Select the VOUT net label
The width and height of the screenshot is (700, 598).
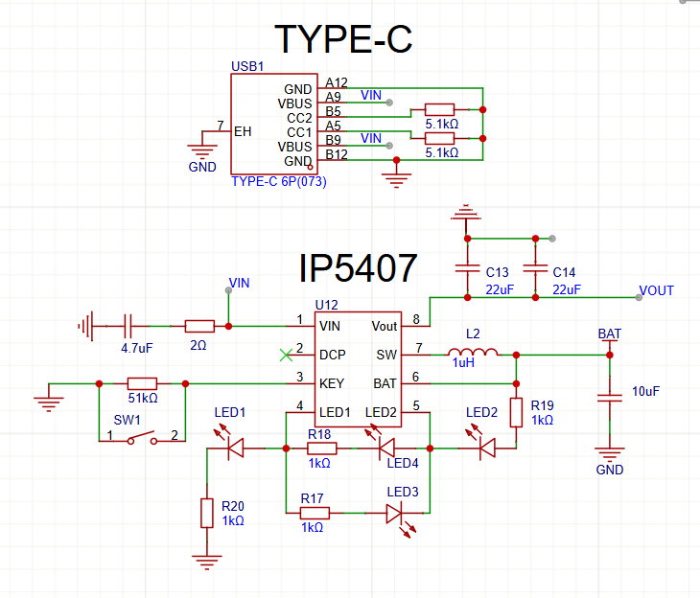tap(656, 290)
